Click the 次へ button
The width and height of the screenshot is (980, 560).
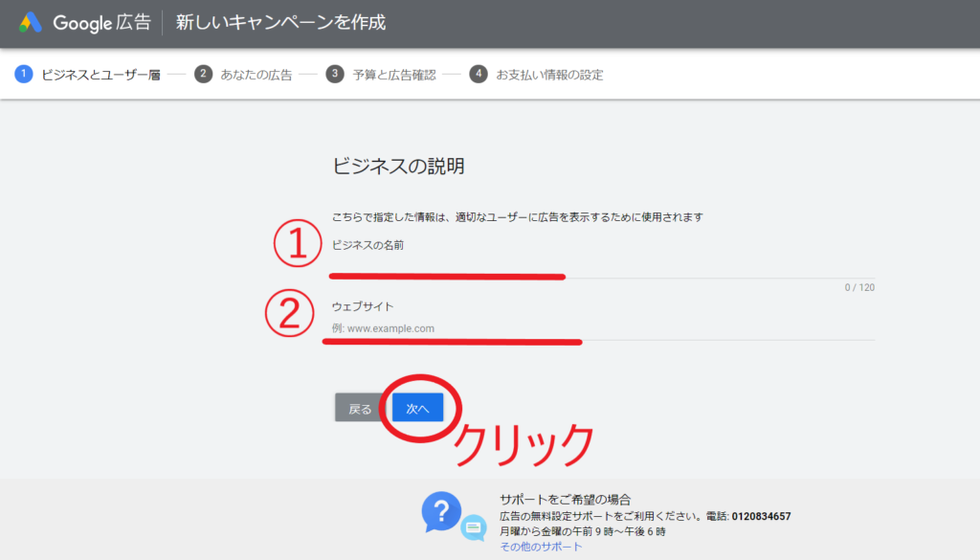tap(417, 408)
